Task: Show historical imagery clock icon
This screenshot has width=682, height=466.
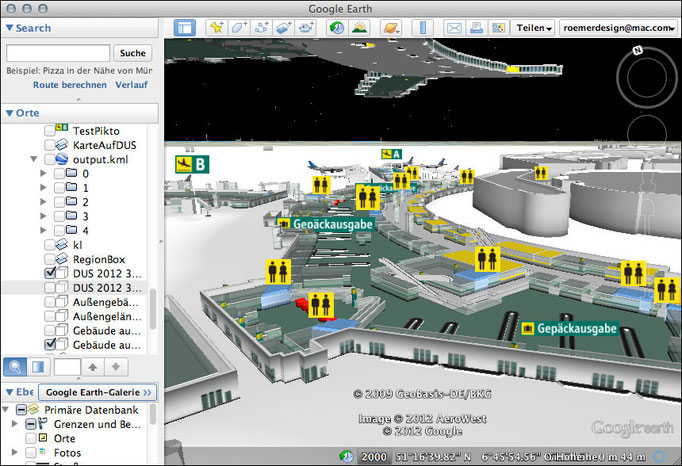Action: pos(337,28)
